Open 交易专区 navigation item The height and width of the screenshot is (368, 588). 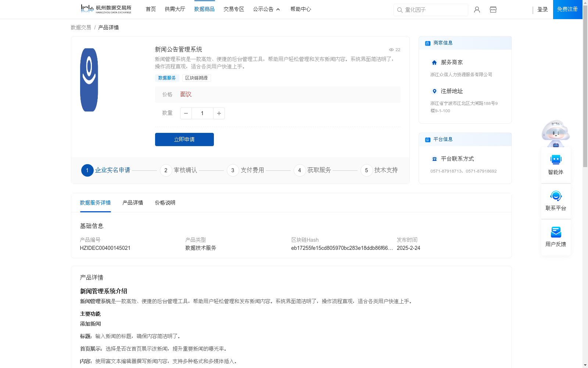point(234,9)
